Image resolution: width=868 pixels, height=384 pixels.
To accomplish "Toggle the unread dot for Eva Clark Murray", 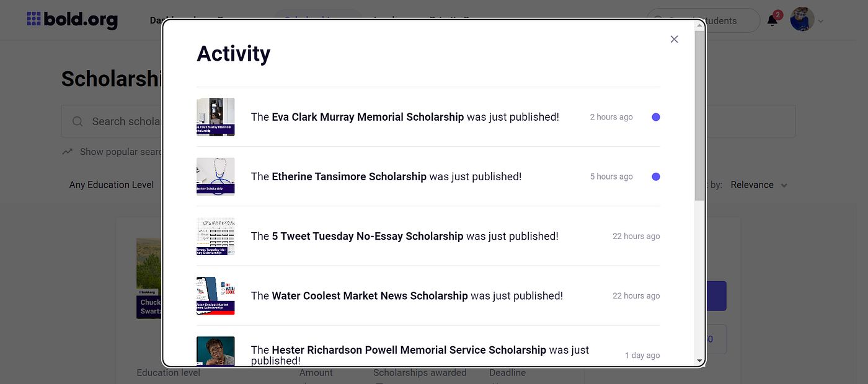I will tap(656, 117).
